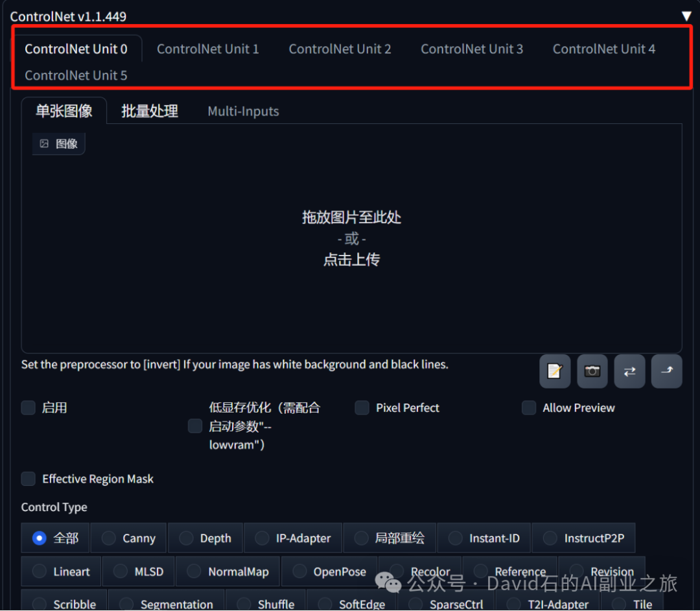Screen dimensions: 700x611
Task: Enable Effective Region Mask
Action: click(28, 479)
